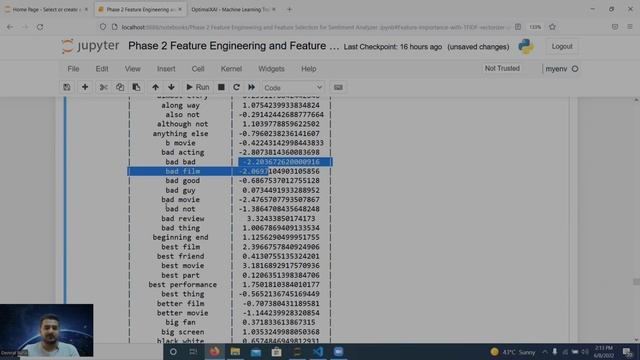Open Zoom from the taskbar

click(338, 351)
